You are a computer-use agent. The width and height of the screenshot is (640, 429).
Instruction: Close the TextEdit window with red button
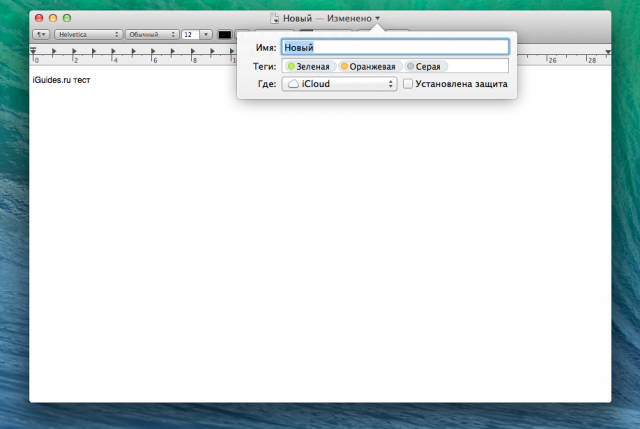(x=39, y=18)
